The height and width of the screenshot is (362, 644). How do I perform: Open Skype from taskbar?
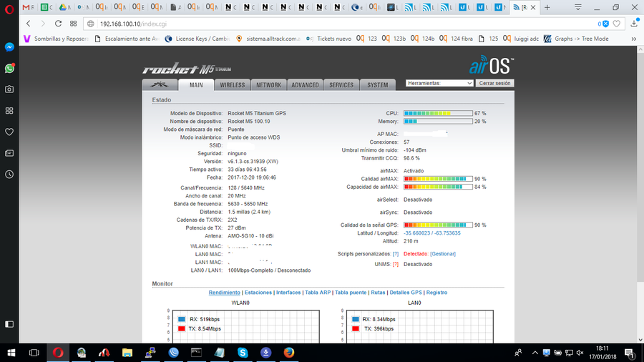(x=243, y=353)
